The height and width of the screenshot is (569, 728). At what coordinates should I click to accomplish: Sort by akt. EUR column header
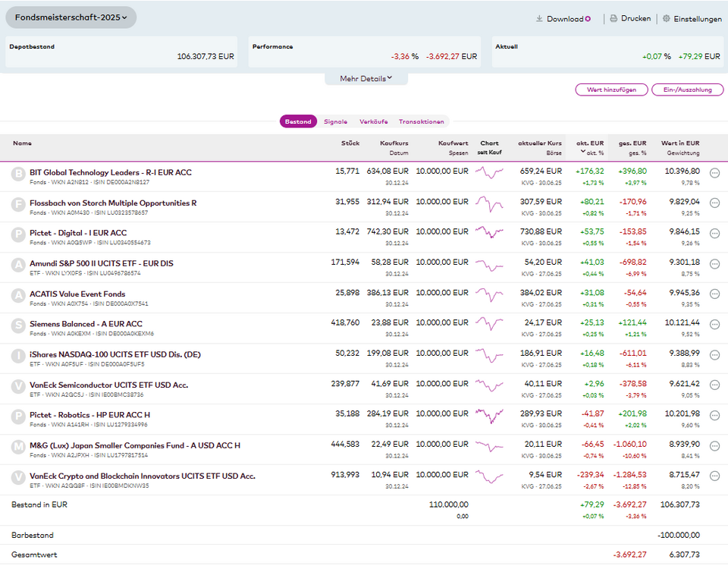point(589,143)
